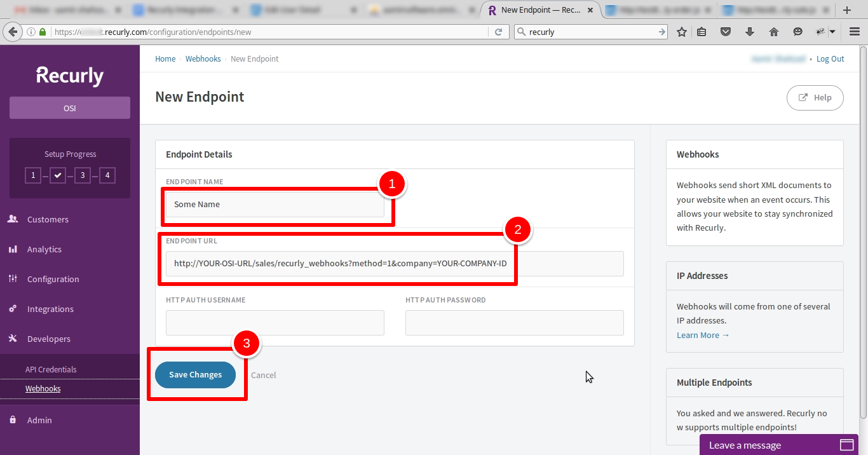Open a new browser tab with plus
Screen dimensions: 868x455
point(847,10)
